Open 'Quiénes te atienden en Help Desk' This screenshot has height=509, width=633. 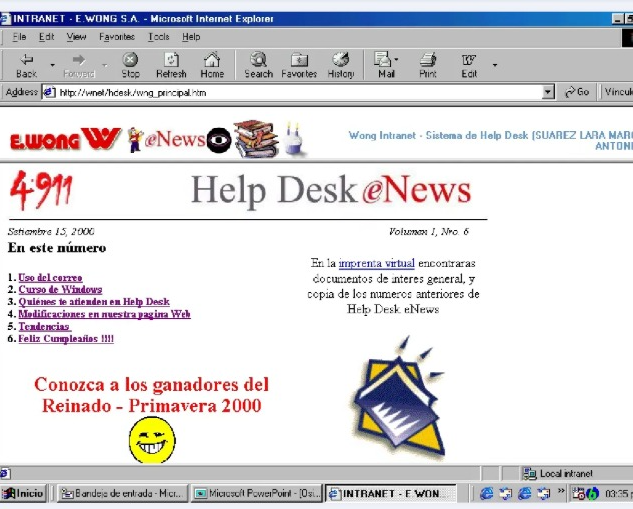(94, 302)
